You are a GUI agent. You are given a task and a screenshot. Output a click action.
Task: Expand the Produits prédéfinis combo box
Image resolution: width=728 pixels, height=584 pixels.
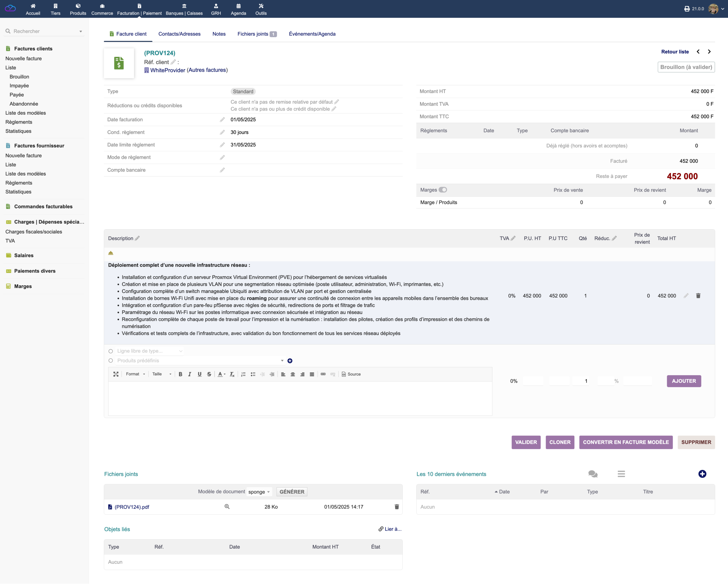point(200,361)
